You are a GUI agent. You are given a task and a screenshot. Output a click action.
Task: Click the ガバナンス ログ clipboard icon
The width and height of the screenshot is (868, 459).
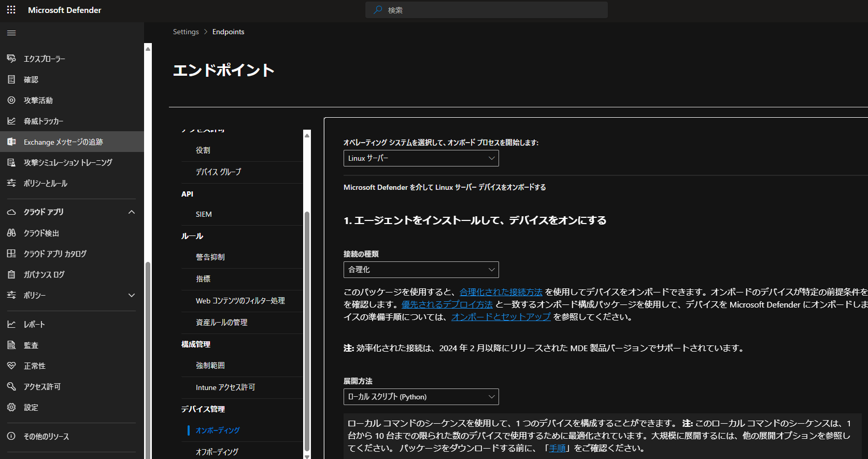pos(11,274)
